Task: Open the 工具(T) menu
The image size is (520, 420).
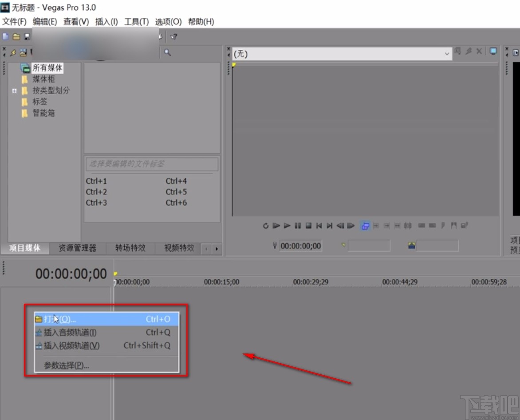Action: (136, 22)
